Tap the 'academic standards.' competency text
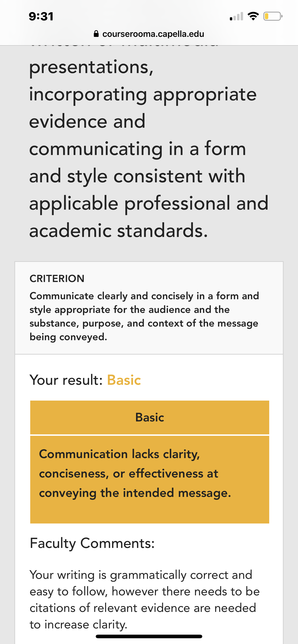This screenshot has height=644, width=298. coord(119,230)
